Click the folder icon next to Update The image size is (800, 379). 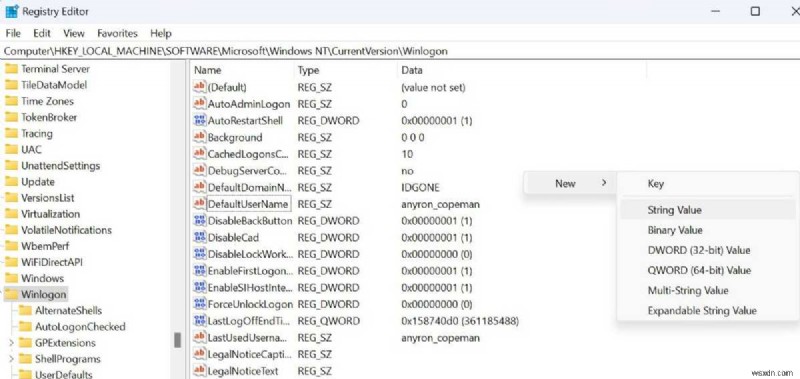pyautogui.click(x=11, y=182)
